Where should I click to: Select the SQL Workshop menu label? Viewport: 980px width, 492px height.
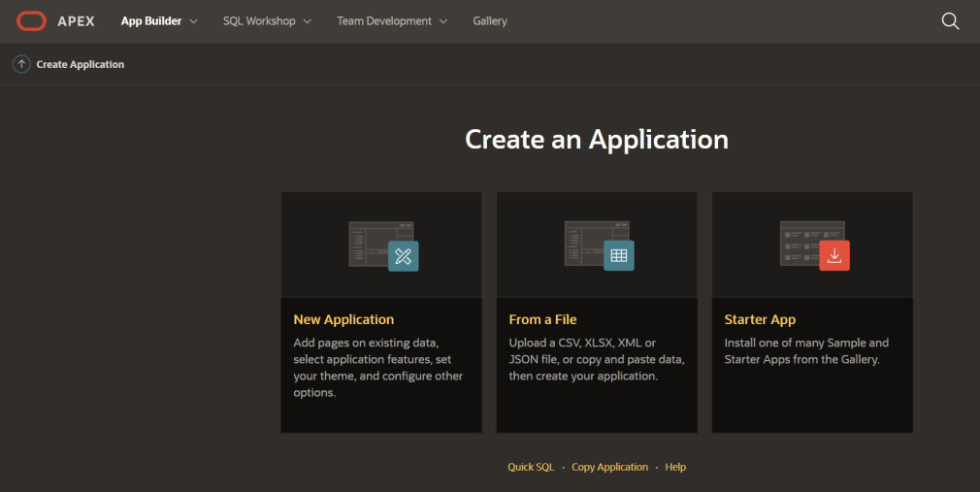click(259, 20)
